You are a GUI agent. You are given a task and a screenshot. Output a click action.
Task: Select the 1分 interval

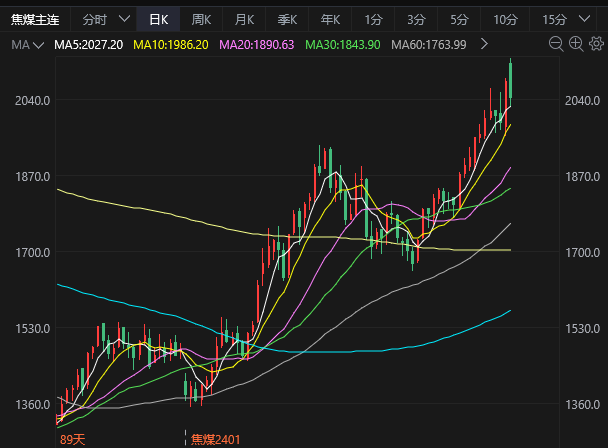pyautogui.click(x=373, y=19)
